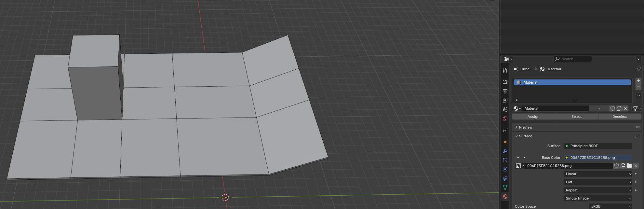Click the raised cube's top face
644x209 pixels.
click(94, 51)
